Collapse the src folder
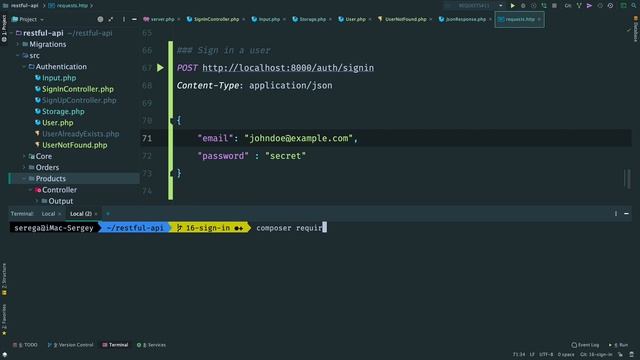Screen dimensions: 640x360 click(x=18, y=55)
